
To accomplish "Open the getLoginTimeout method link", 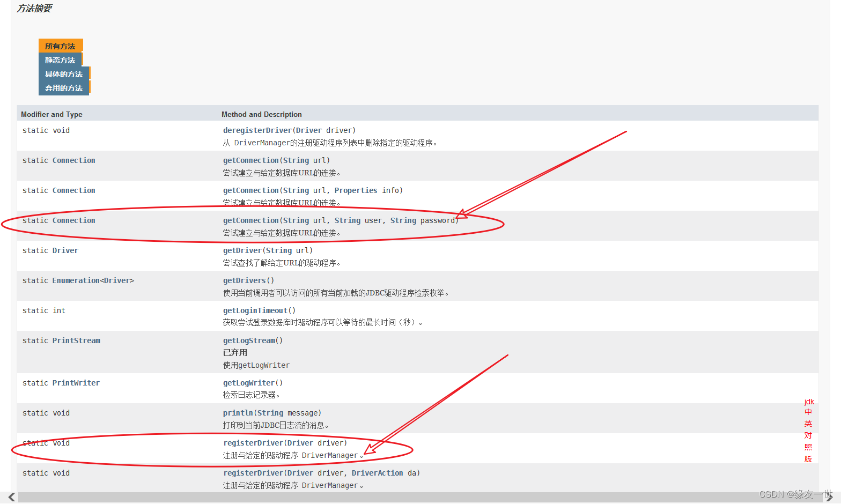I will click(x=255, y=310).
